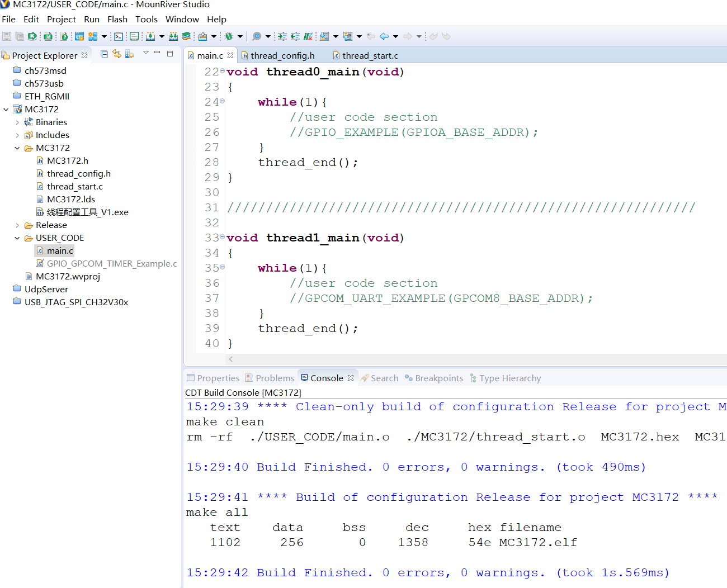Collapse the MC3172 subfolder node

tap(17, 148)
